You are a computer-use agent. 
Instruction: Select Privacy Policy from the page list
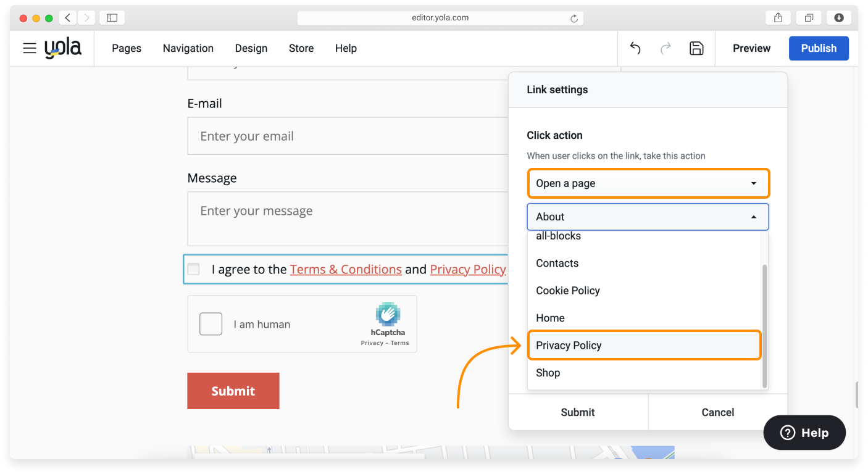tap(644, 345)
